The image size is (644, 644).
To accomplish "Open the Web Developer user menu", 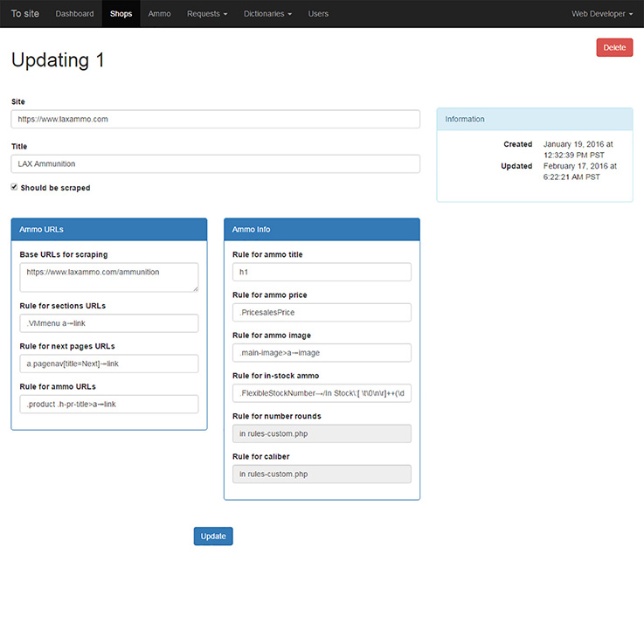I will pos(602,14).
